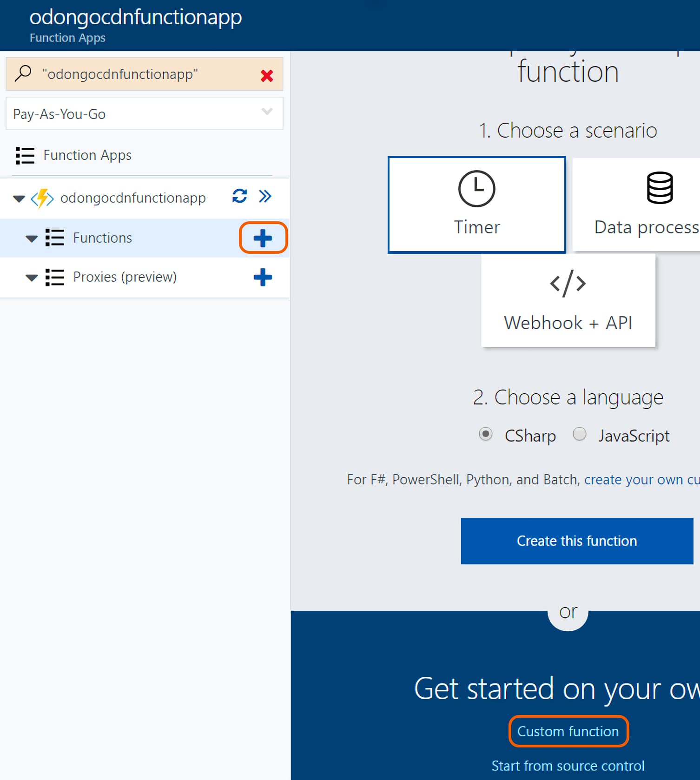Open create your own custom function link
The height and width of the screenshot is (780, 700).
click(x=642, y=479)
